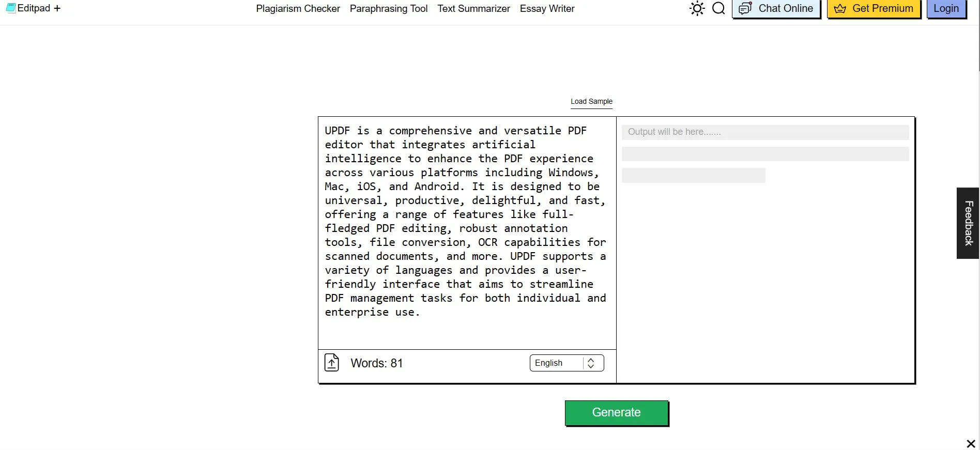Click the upload file icon
This screenshot has height=450, width=980.
pos(332,363)
